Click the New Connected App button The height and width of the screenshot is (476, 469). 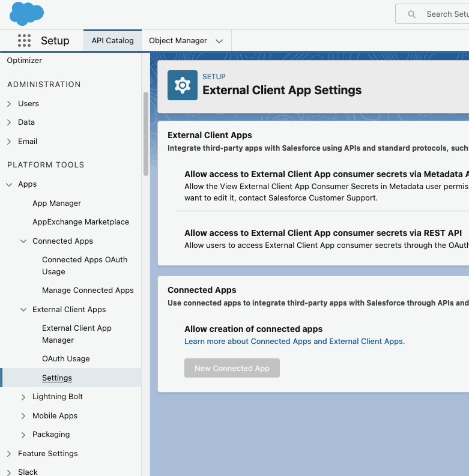[232, 369]
